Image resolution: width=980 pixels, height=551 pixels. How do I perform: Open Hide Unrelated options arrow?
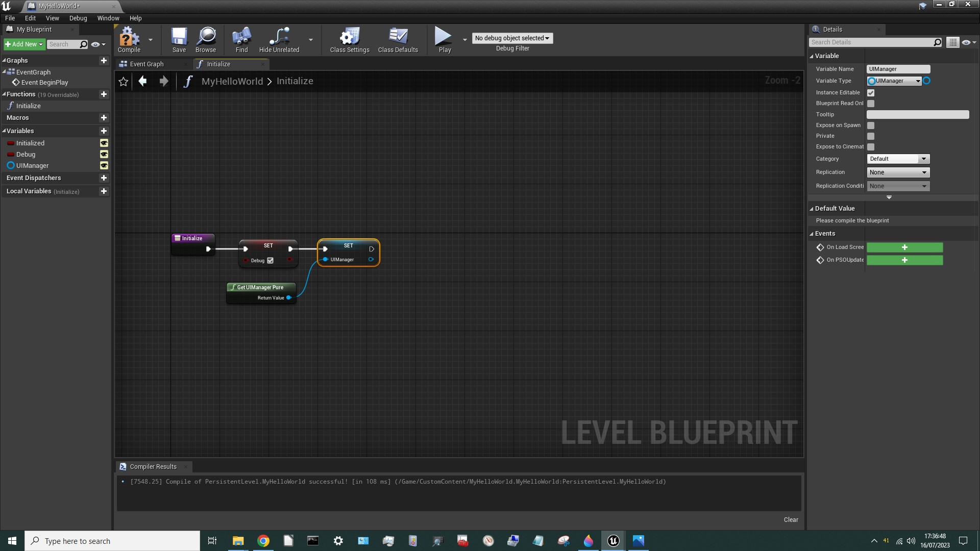[x=311, y=40]
